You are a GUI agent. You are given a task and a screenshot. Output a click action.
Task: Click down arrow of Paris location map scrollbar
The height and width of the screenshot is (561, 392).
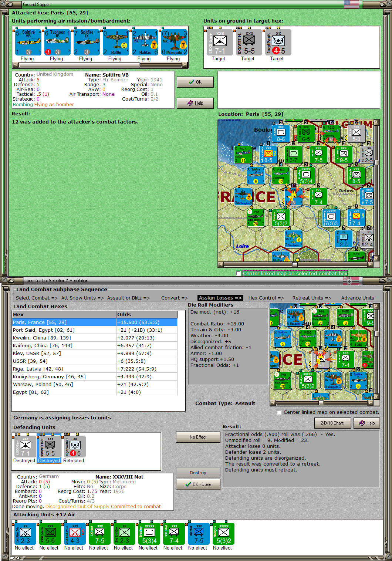click(x=376, y=258)
